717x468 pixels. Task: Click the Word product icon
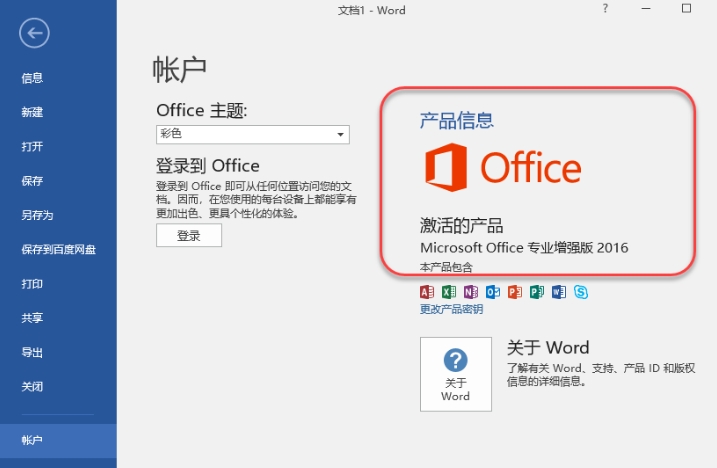(x=559, y=291)
